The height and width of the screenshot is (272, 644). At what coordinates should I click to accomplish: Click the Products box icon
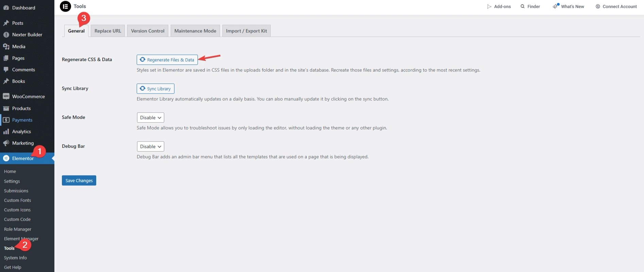coord(6,108)
